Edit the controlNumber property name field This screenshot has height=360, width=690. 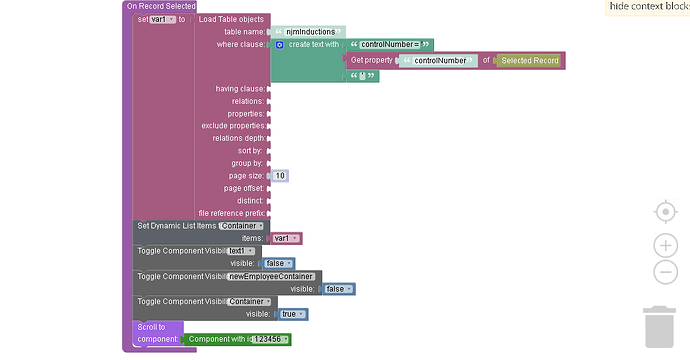(440, 61)
